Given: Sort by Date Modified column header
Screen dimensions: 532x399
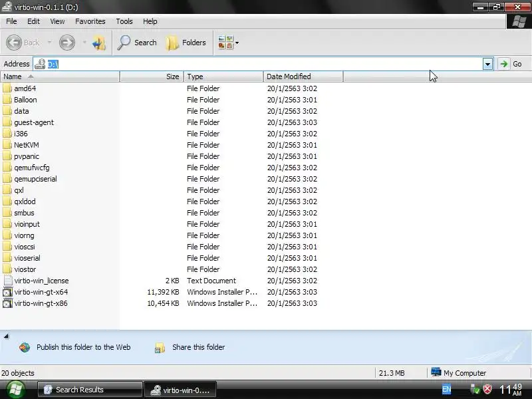Looking at the screenshot, I should pos(303,76).
